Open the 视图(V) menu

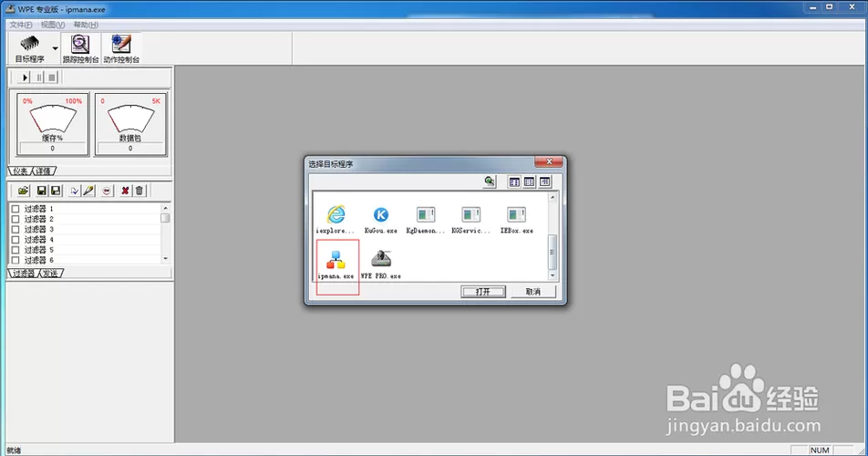53,25
